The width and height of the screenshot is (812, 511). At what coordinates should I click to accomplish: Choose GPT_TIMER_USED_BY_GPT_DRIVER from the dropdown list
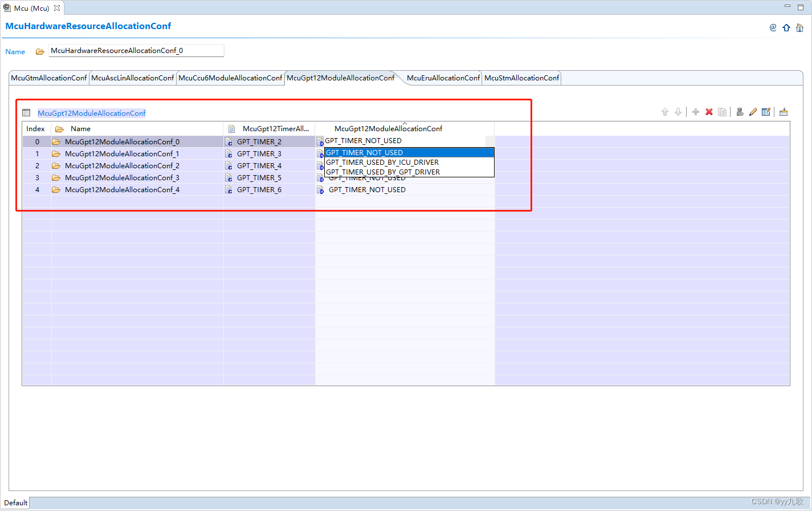(x=409, y=172)
